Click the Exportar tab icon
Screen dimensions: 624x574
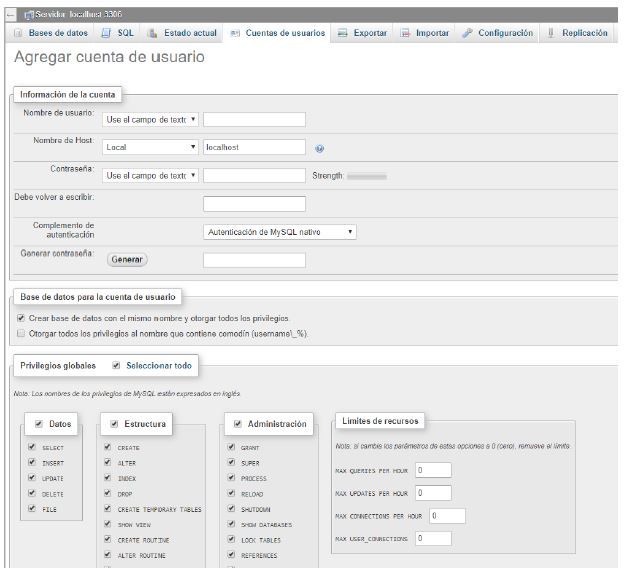tap(343, 33)
